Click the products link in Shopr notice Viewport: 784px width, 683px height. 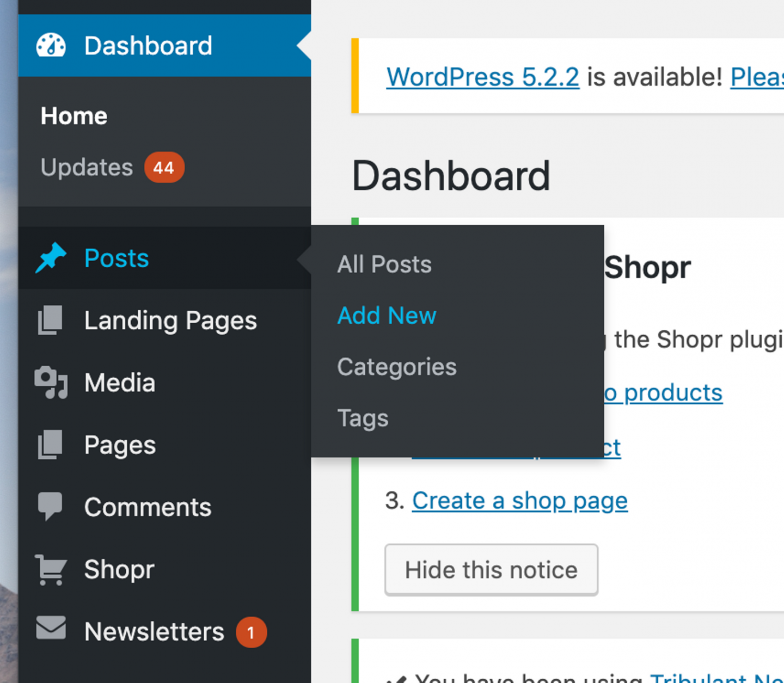click(x=664, y=393)
